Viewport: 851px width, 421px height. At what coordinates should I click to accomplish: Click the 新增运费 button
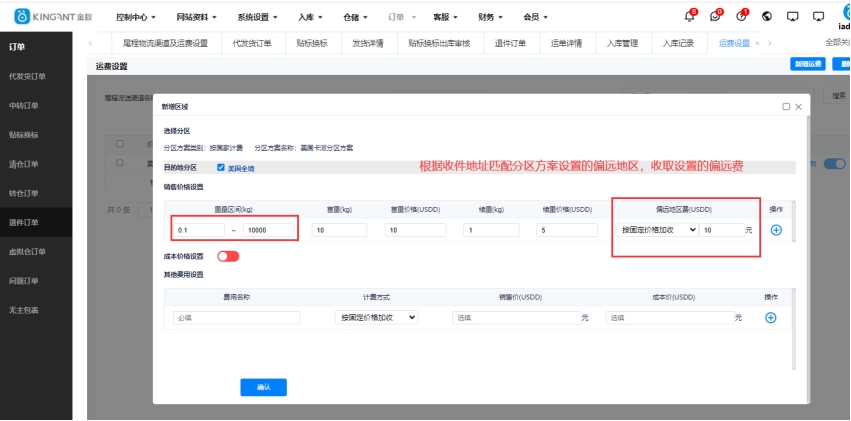coord(807,65)
